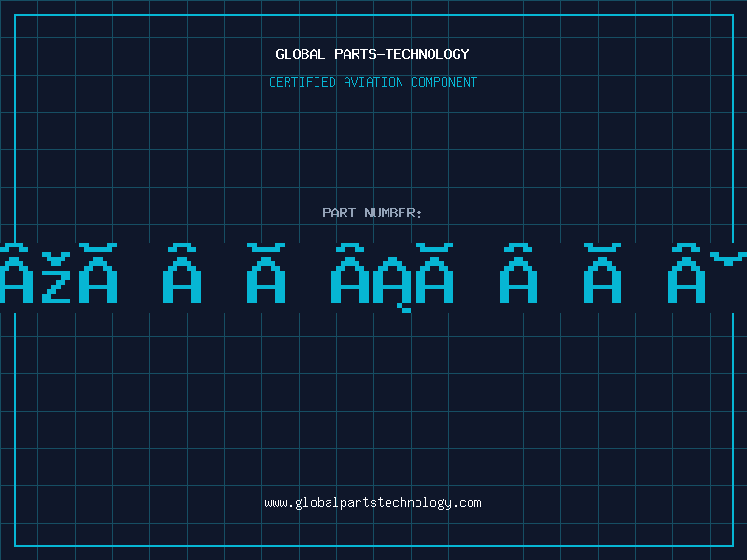The width and height of the screenshot is (747, 560).
Task: Click the PART NUMBER: label
Action: [x=373, y=213]
